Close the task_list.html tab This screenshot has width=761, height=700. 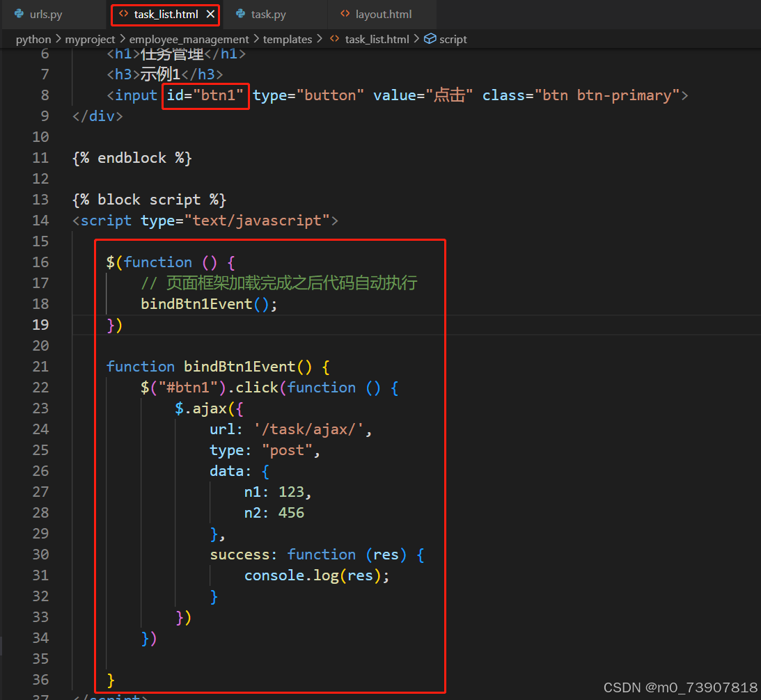pyautogui.click(x=211, y=14)
